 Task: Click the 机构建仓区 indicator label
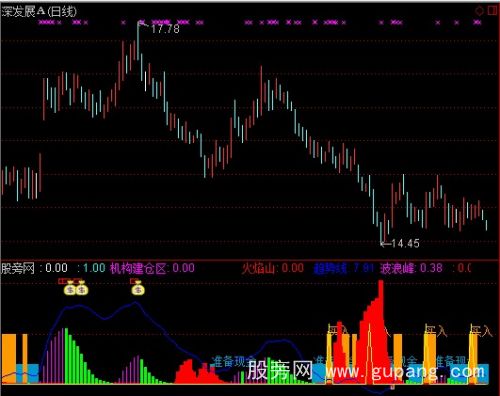click(138, 268)
